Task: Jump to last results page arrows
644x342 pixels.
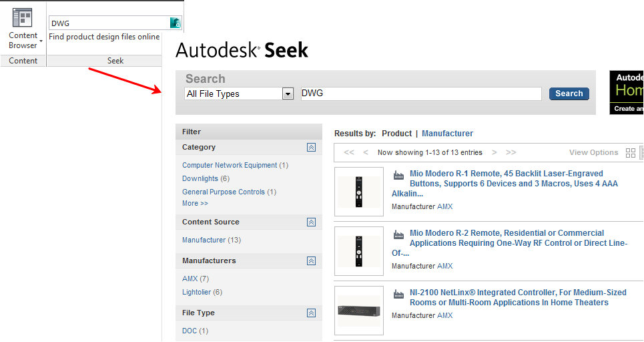Action: (511, 152)
